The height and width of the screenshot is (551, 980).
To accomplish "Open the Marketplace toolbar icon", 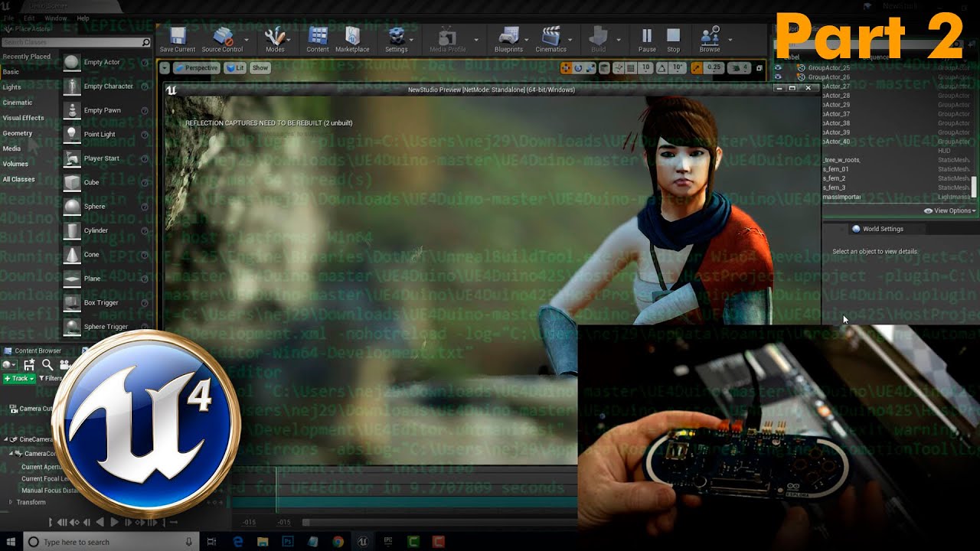I will point(352,39).
